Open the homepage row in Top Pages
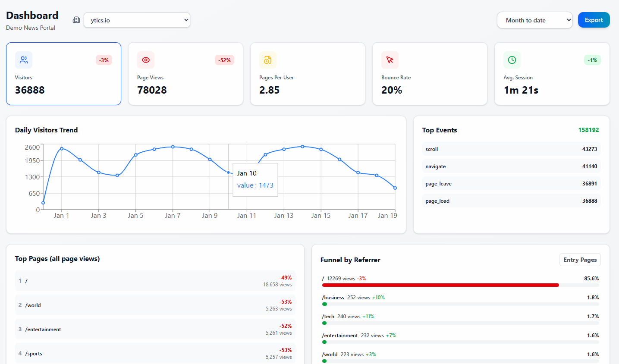Screen dimensions: 619x364 pos(154,281)
